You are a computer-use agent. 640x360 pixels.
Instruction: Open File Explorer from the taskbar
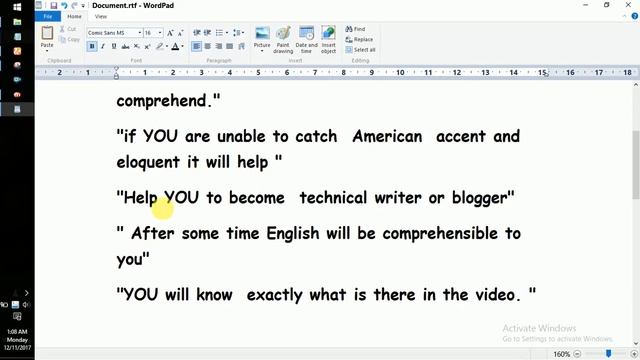[x=17, y=22]
